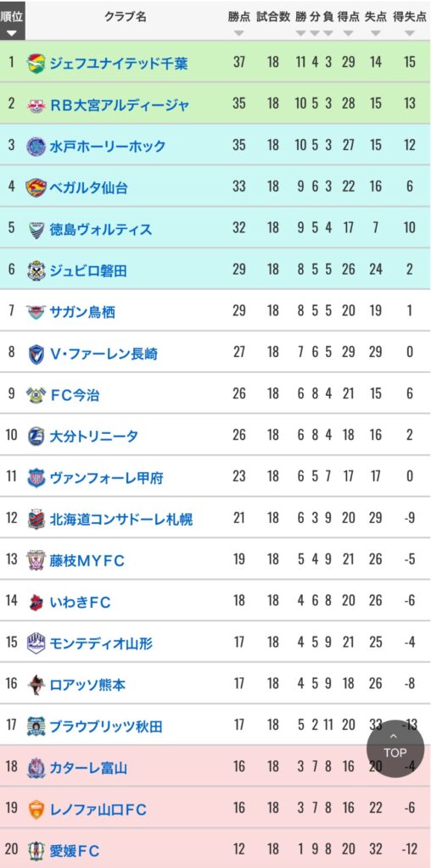Viewport: 431px width, 868px height.
Task: Click the JEF United Chiba club crest
Action: coord(36,62)
